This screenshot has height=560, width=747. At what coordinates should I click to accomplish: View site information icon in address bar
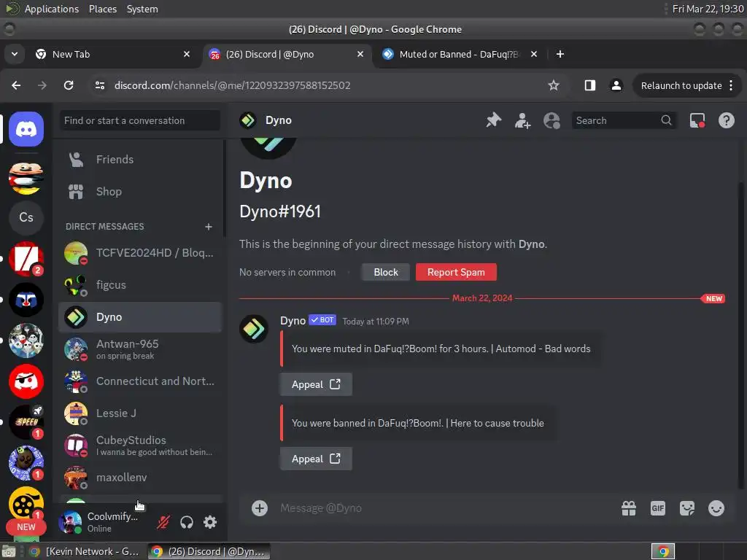[x=100, y=85]
